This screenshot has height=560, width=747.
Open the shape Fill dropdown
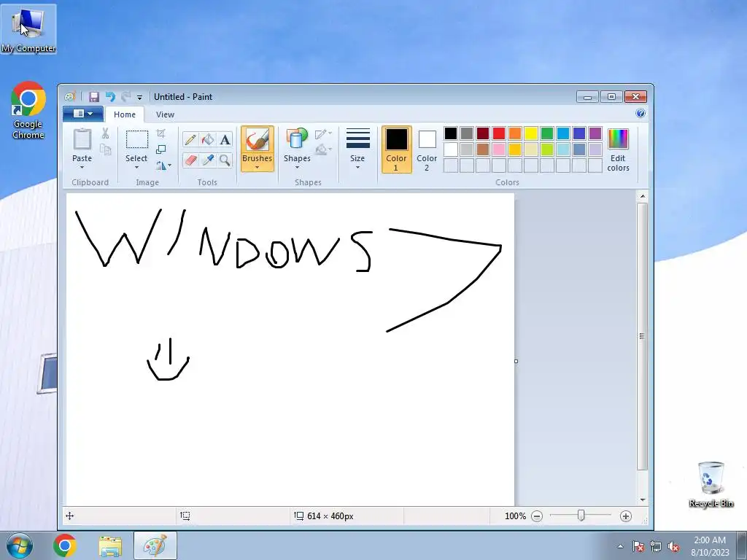click(x=323, y=149)
